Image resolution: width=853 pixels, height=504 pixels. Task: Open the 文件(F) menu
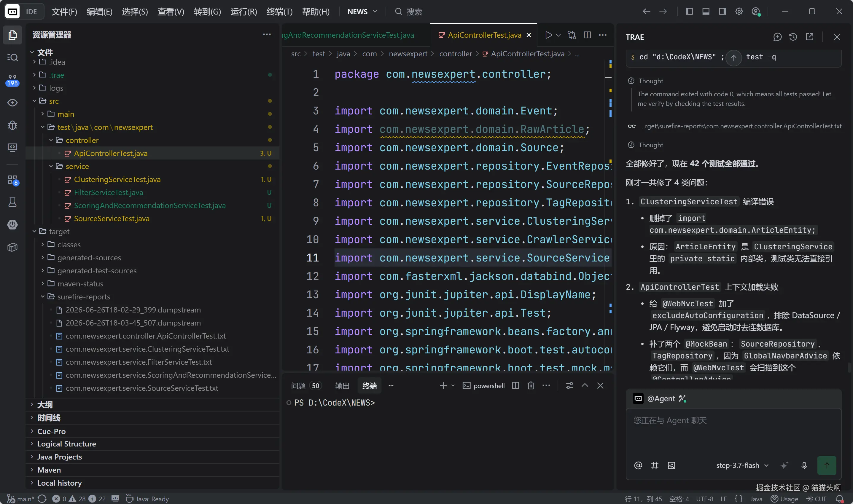64,12
